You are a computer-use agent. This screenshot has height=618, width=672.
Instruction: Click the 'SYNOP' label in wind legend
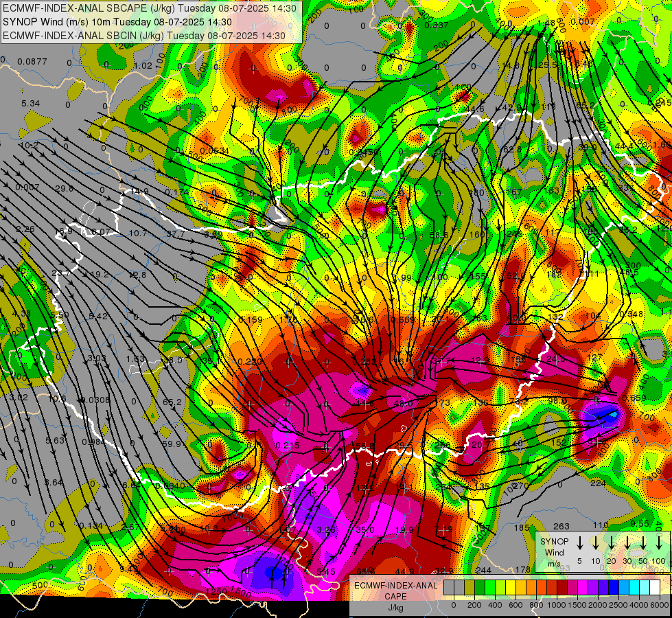tap(554, 541)
